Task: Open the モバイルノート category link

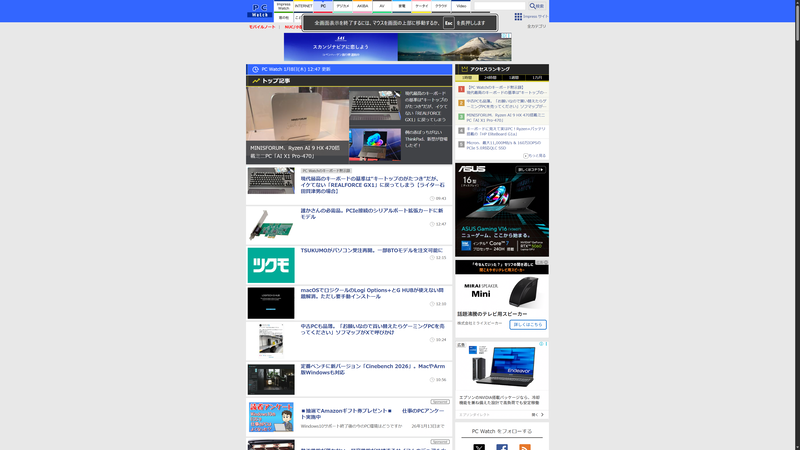Action: pos(262,27)
